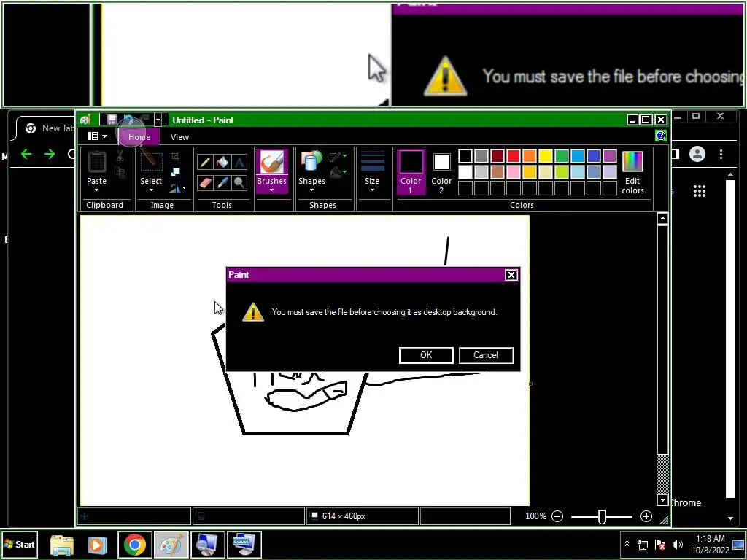The image size is (747, 560).
Task: Expand the Brushes dropdown arrow
Action: 271,190
